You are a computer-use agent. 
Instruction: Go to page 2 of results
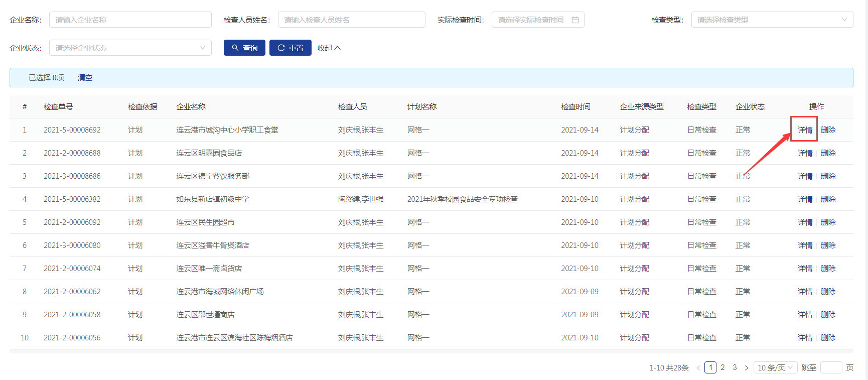coord(722,367)
